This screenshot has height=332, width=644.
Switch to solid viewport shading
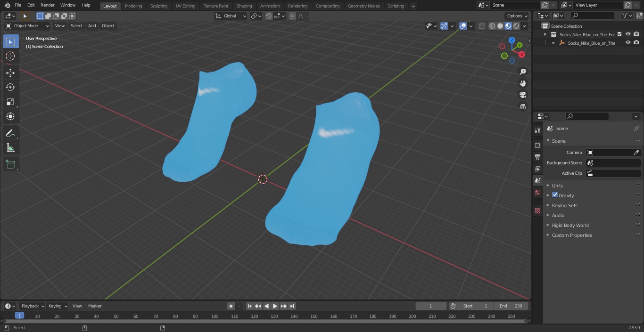[x=500, y=26]
